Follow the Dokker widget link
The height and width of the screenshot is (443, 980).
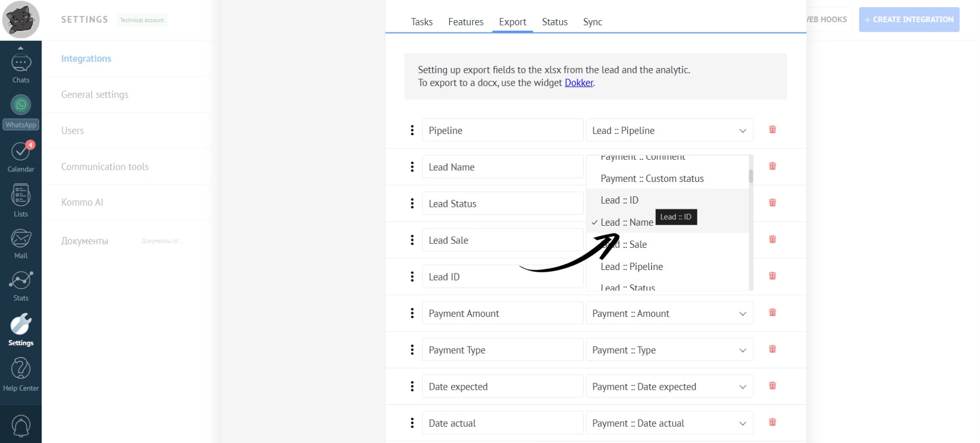(x=578, y=83)
